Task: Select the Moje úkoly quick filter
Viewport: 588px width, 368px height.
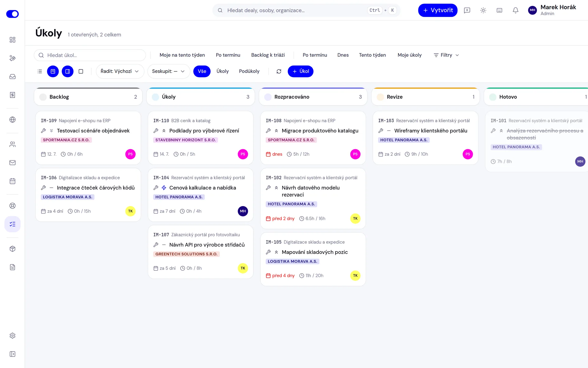Action: pos(409,55)
